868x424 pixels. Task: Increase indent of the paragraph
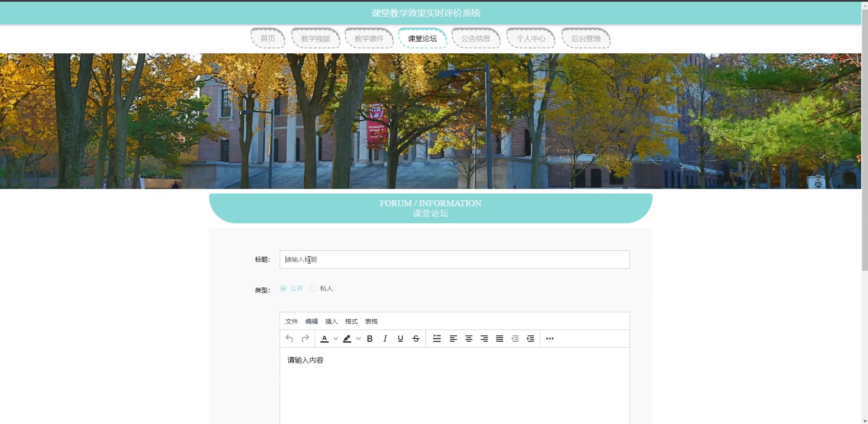point(530,339)
